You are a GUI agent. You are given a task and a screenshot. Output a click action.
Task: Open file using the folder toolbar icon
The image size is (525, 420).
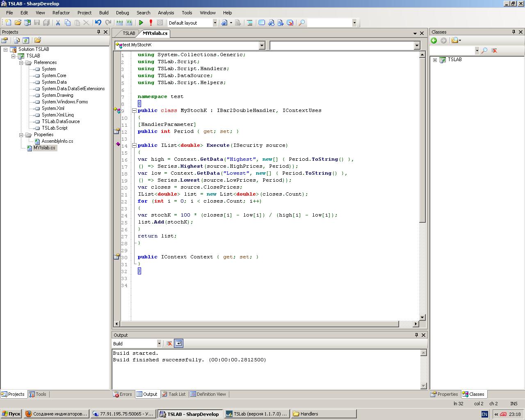tap(18, 23)
